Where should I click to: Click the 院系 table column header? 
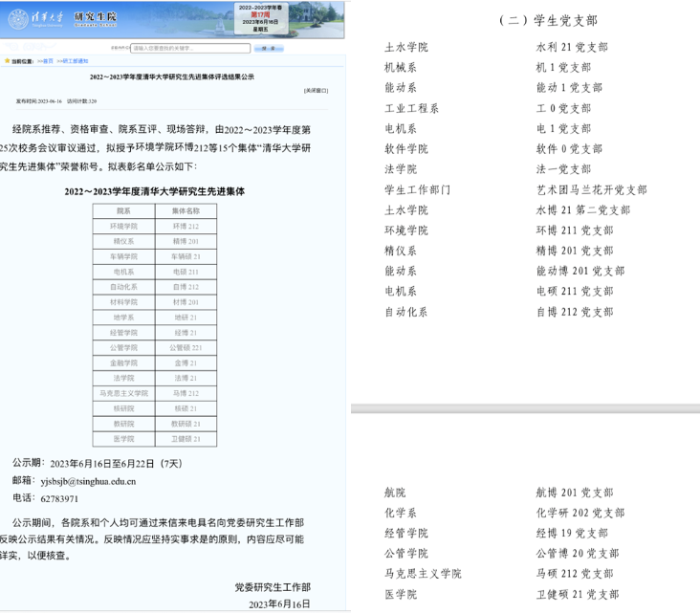(x=123, y=210)
